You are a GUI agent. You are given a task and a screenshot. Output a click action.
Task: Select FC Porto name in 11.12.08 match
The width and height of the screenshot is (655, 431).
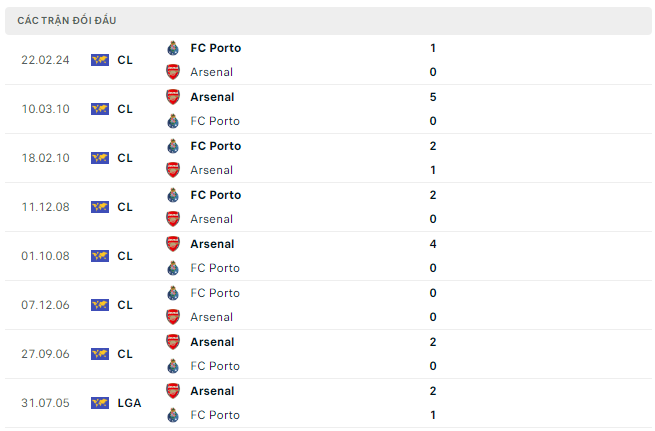(215, 195)
